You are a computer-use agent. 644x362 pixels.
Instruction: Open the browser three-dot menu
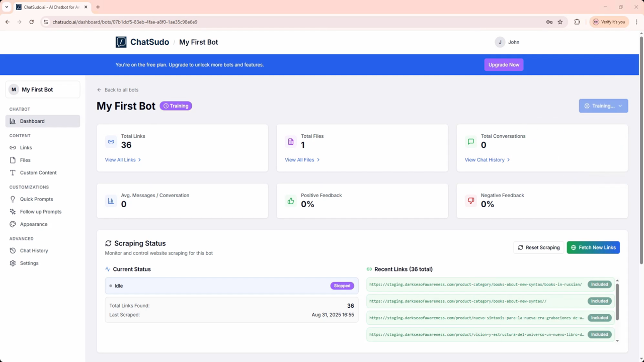(636, 22)
